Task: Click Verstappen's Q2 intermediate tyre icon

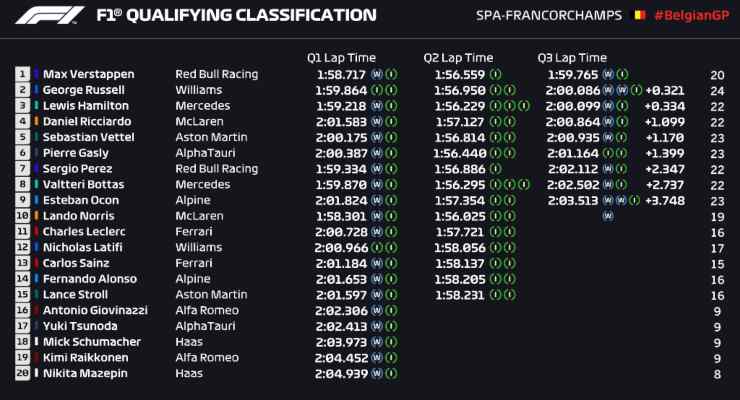Action: tap(495, 75)
